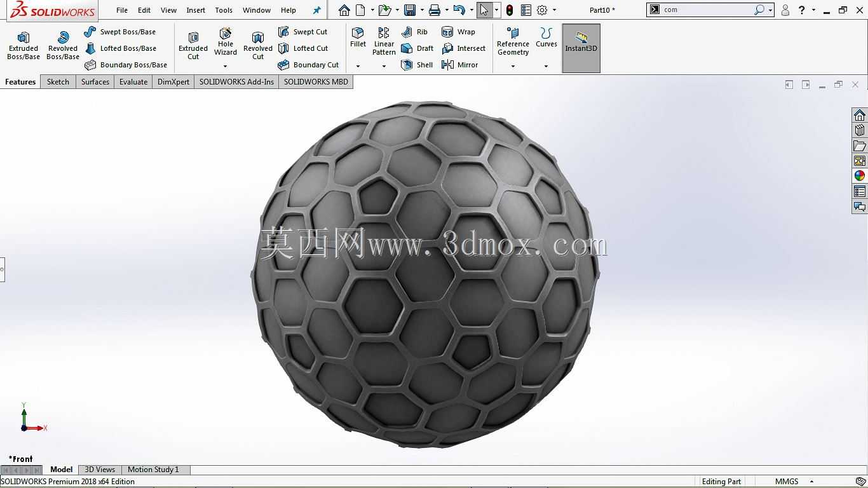This screenshot has width=868, height=488.
Task: Open the File Explorer pane icon
Action: click(x=860, y=146)
